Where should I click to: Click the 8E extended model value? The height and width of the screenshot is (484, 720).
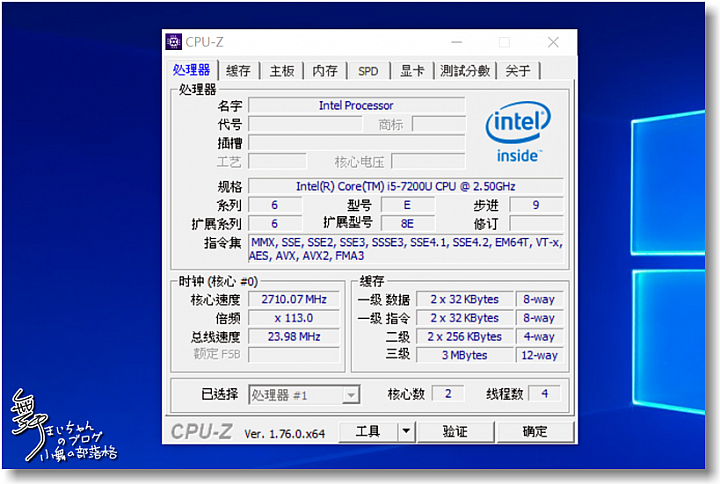[x=407, y=224]
